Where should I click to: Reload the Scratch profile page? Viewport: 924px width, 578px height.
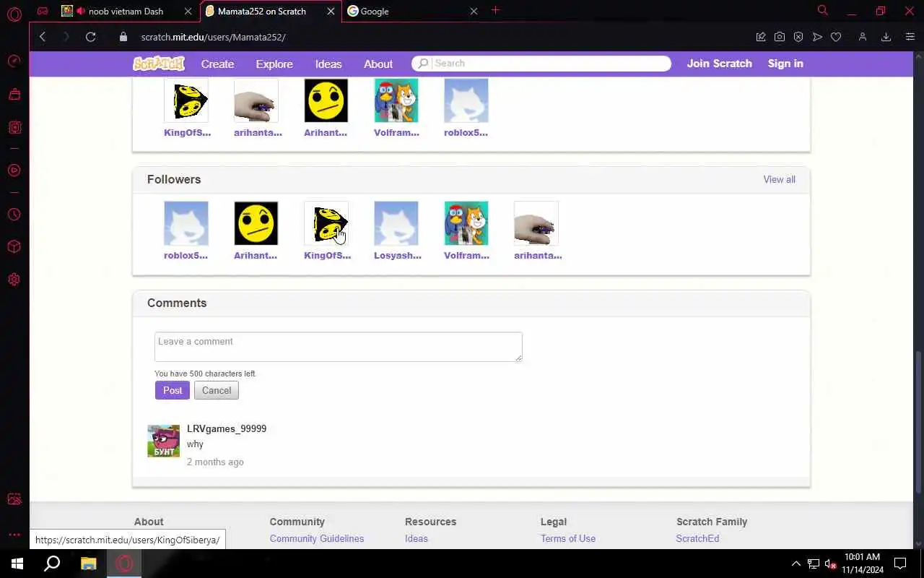(90, 37)
